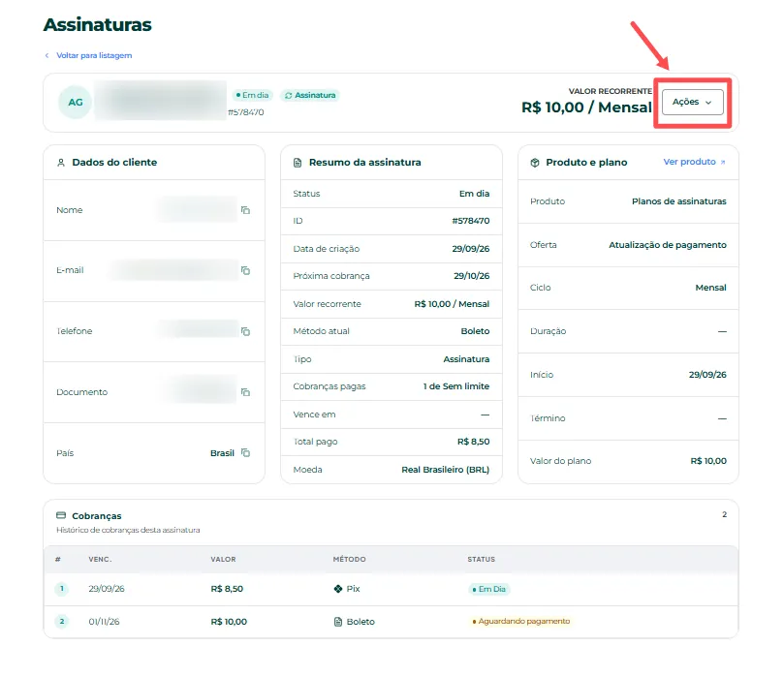
Task: Click the Total pago value R$ 8,50
Action: (474, 442)
